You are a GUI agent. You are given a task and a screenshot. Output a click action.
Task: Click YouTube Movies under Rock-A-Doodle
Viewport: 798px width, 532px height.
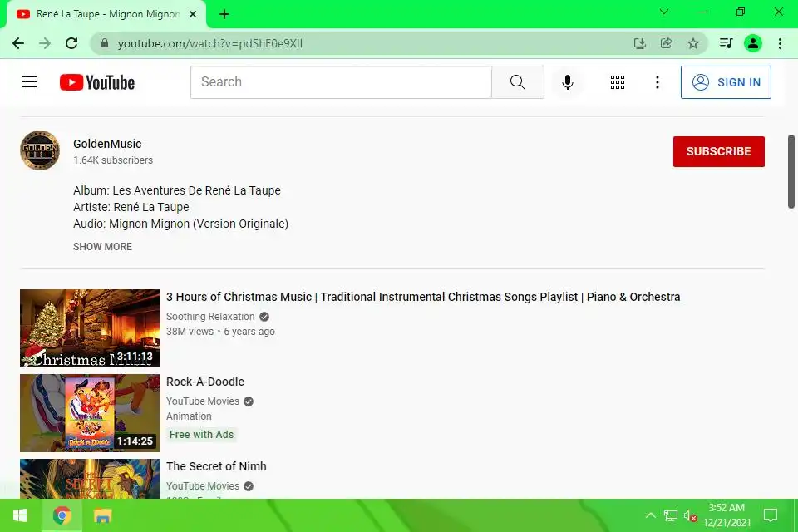(203, 401)
